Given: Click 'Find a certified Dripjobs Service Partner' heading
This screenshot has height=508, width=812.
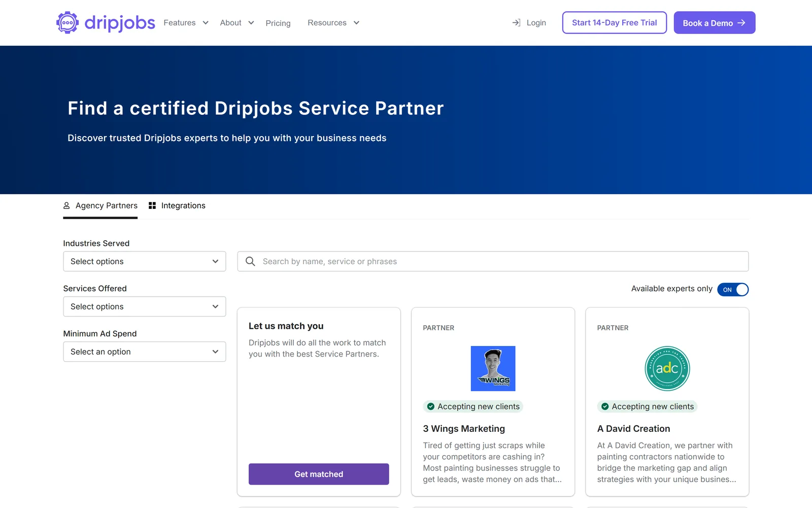Looking at the screenshot, I should click(x=256, y=108).
